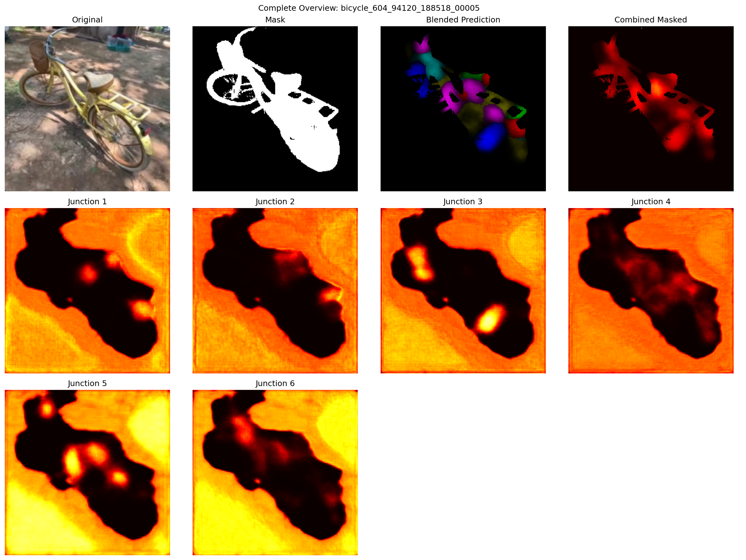746x560 pixels.
Task: Click the 'Junction 2' label
Action: pyautogui.click(x=275, y=202)
